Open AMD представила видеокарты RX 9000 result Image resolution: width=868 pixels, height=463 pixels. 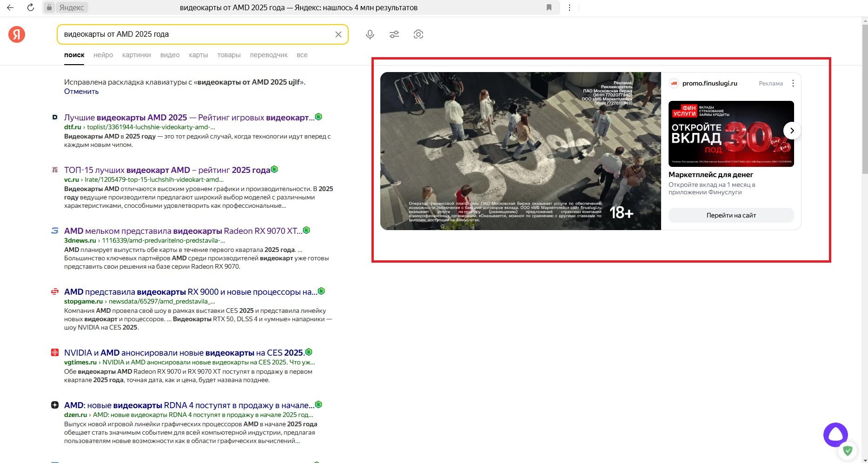pos(191,292)
